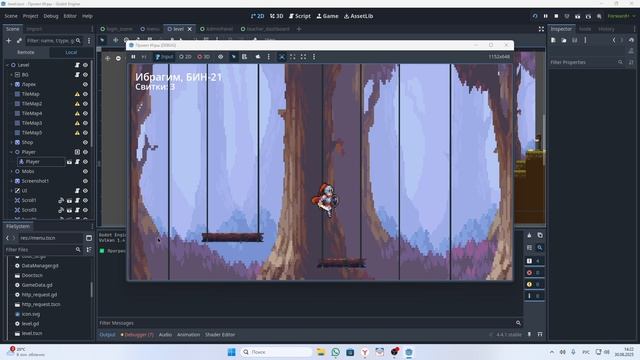Screen dimensions: 640x360
Task: Open the renderer dropdown at top right
Action: click(621, 16)
